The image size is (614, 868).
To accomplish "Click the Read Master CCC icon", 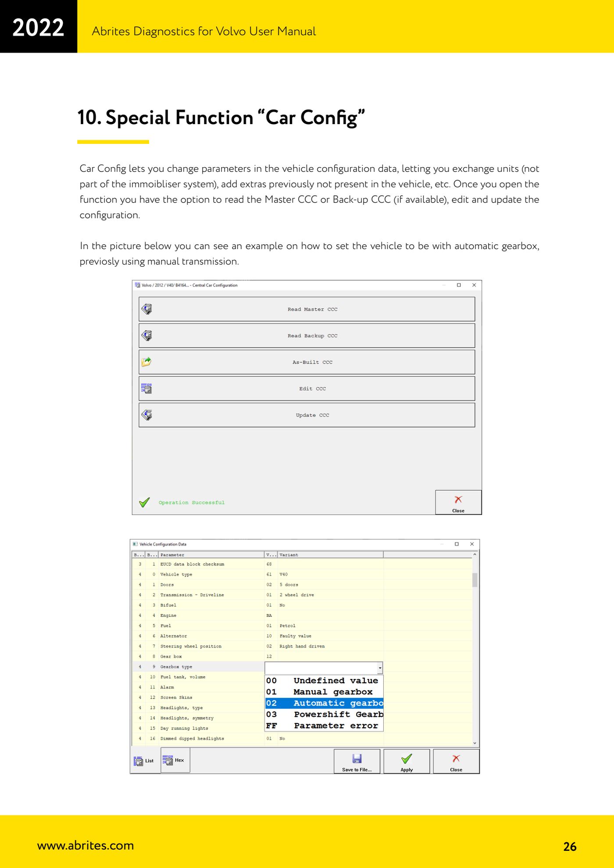I will (x=147, y=309).
